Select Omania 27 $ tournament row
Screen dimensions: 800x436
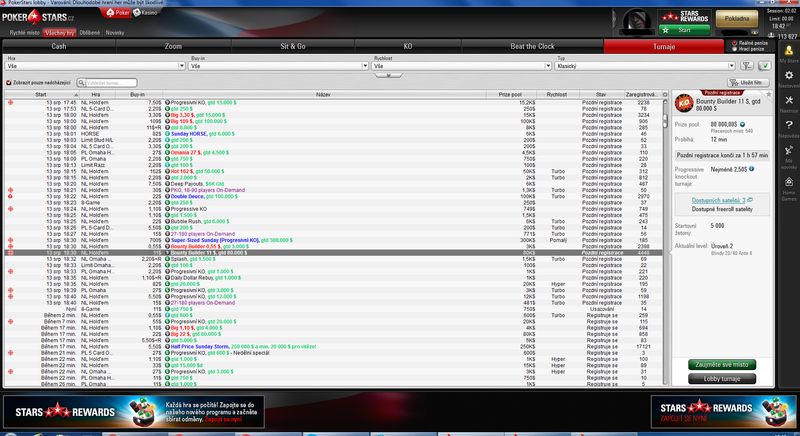click(333, 152)
